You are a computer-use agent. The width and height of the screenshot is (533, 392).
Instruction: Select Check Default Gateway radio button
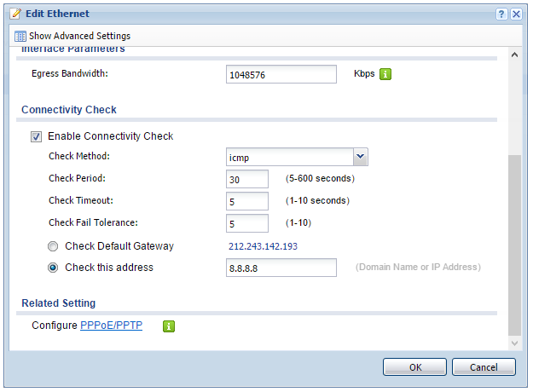coord(54,246)
